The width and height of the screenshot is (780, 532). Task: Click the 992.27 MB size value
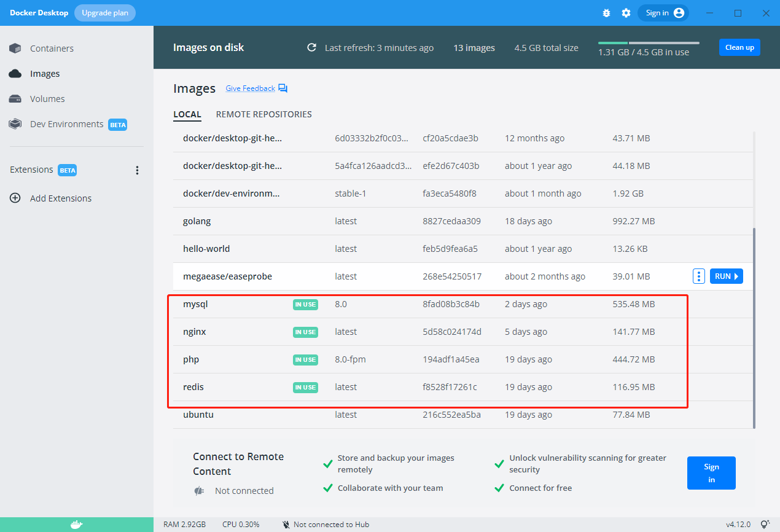(634, 221)
